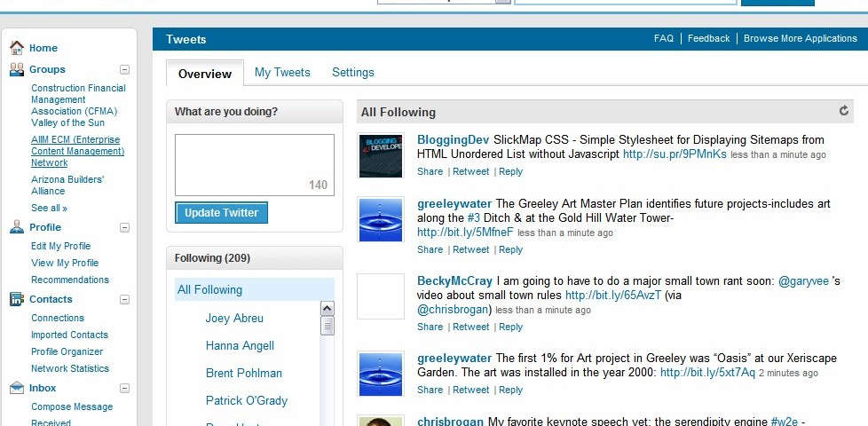Open the Settings tab

point(353,73)
